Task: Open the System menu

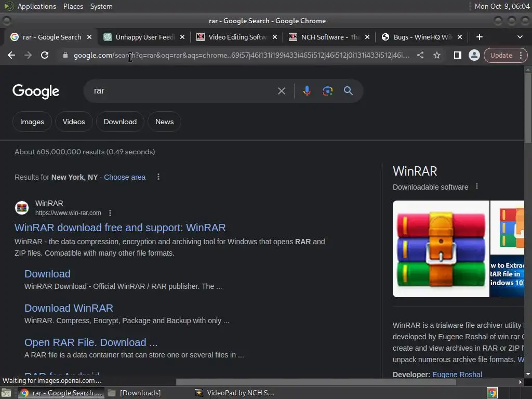Action: pos(101,6)
